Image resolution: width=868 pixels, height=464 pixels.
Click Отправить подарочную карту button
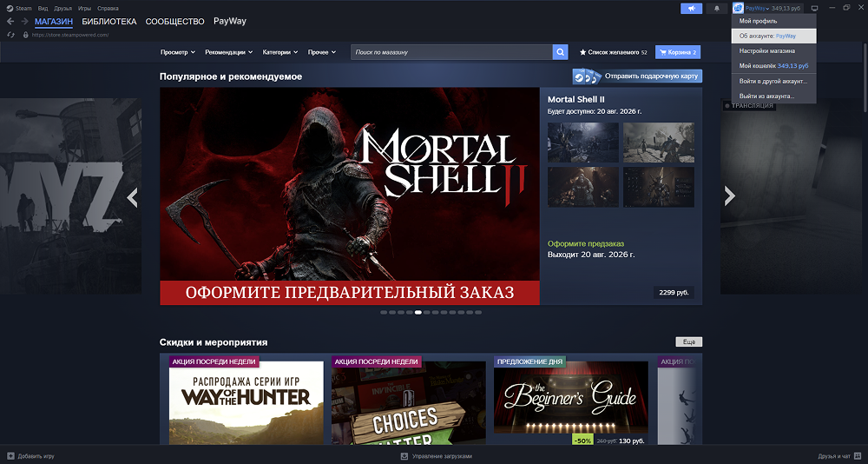point(637,76)
